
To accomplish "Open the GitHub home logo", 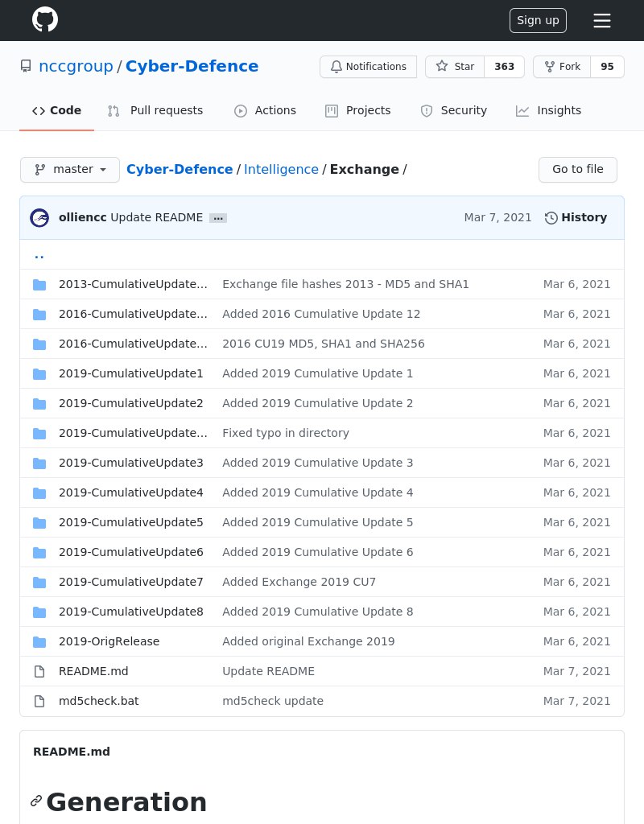I will point(45,20).
